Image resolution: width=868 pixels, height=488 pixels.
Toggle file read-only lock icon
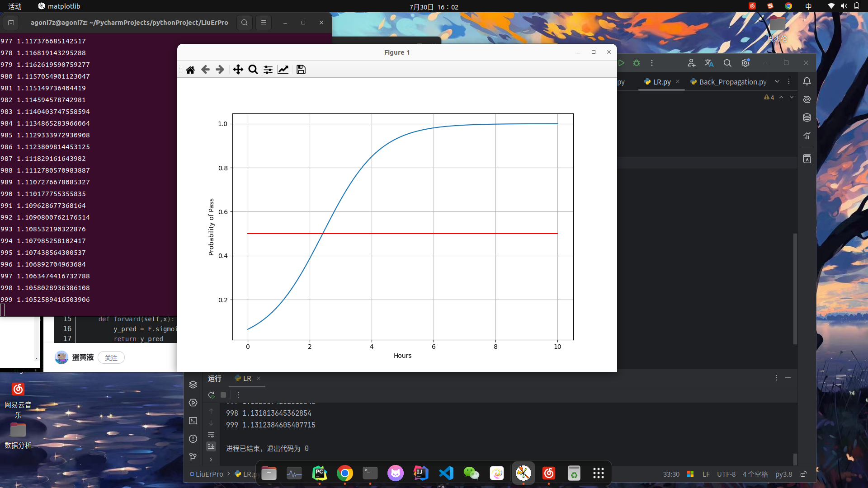pyautogui.click(x=803, y=474)
